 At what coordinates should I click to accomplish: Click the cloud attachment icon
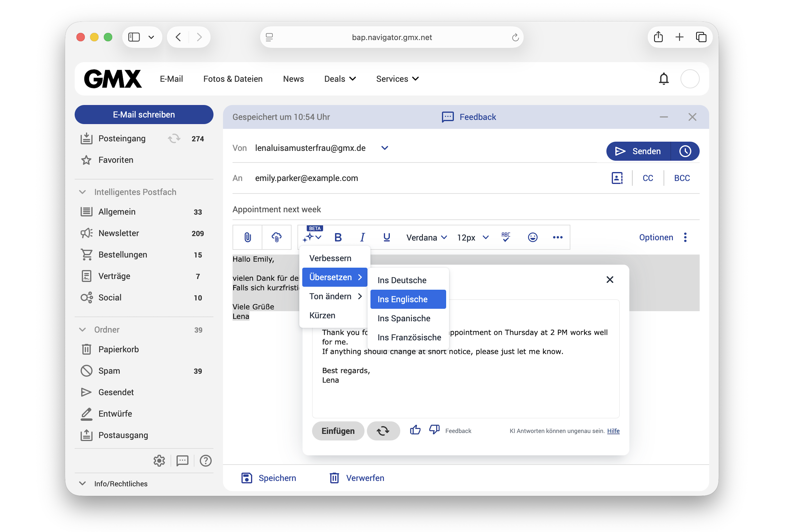pos(277,237)
